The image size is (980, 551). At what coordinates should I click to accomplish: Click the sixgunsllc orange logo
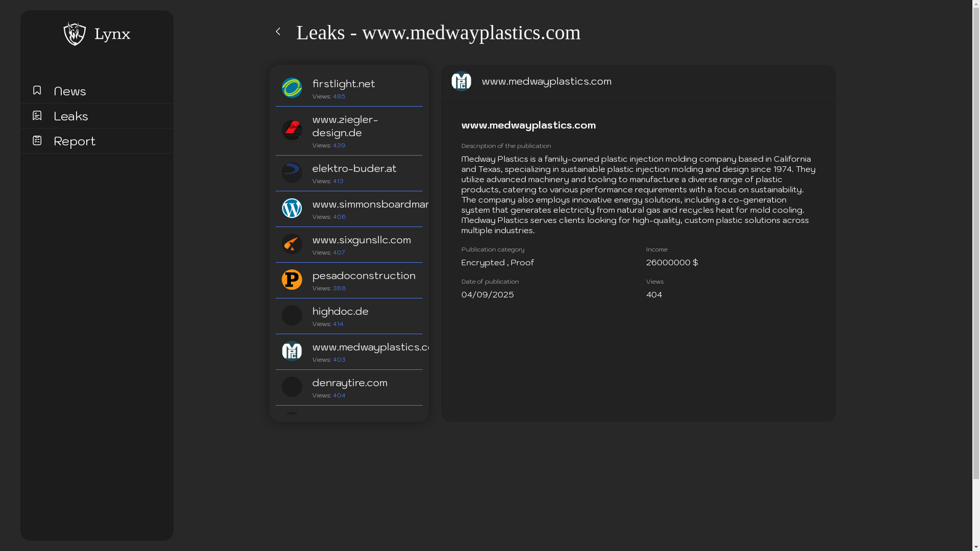point(292,244)
